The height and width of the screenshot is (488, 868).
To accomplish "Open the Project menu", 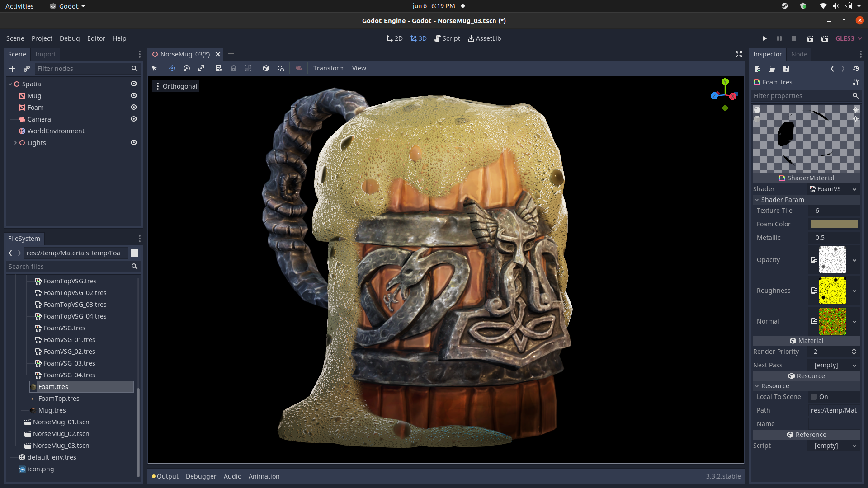I will [x=42, y=38].
